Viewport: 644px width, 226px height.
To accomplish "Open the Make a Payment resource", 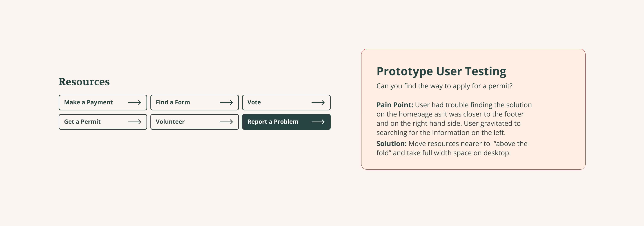I will pos(103,103).
